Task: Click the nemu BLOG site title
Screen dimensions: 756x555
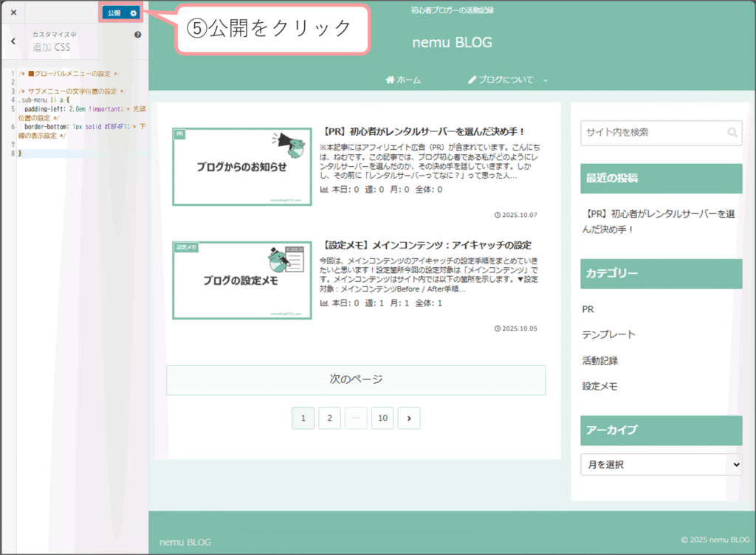Action: [452, 43]
